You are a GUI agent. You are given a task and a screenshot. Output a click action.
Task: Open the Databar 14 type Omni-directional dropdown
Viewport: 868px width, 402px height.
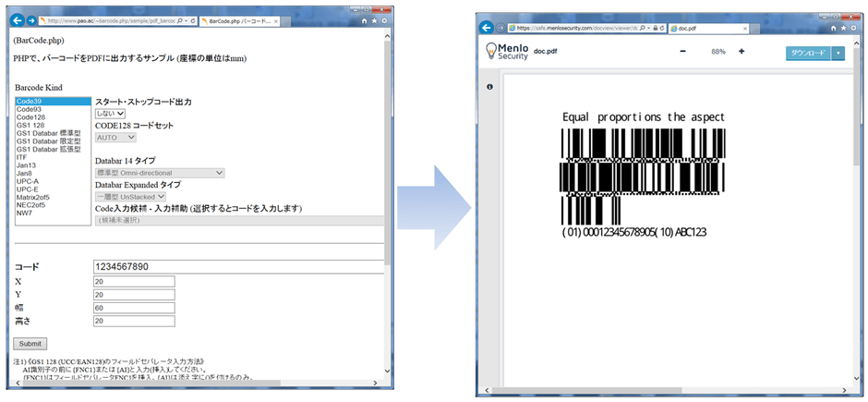160,174
